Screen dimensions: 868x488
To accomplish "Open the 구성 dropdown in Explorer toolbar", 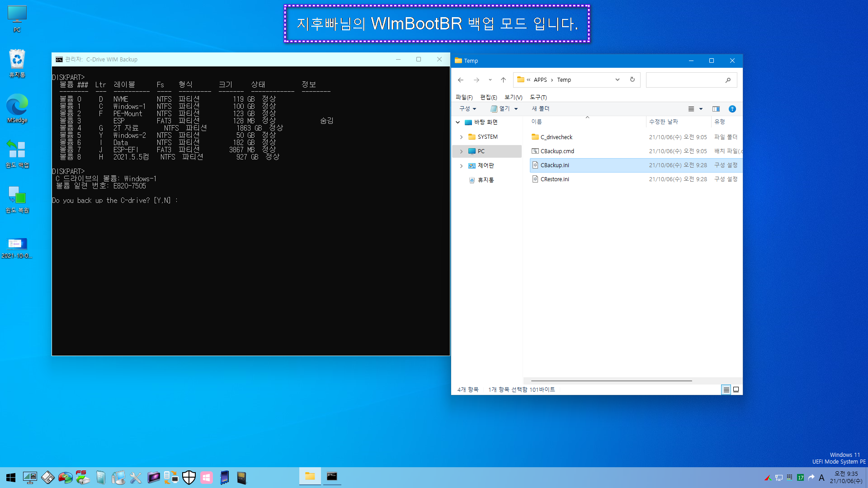I will (x=468, y=109).
